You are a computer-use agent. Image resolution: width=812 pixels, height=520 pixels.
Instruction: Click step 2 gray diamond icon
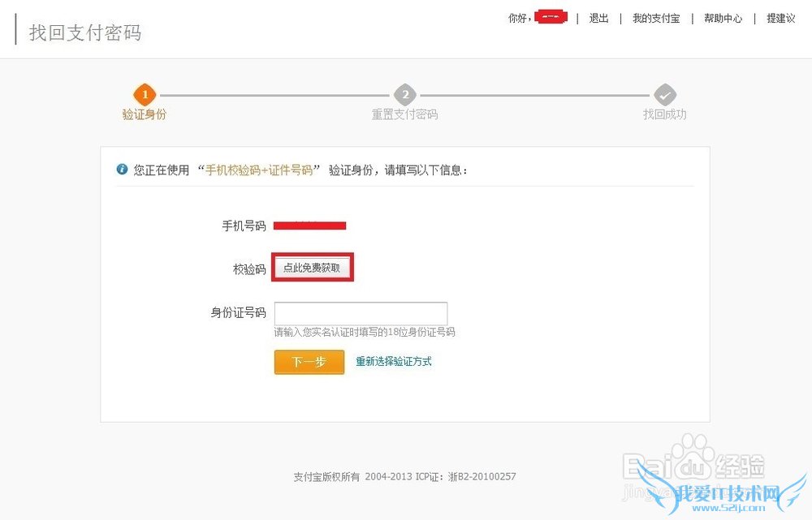click(405, 95)
